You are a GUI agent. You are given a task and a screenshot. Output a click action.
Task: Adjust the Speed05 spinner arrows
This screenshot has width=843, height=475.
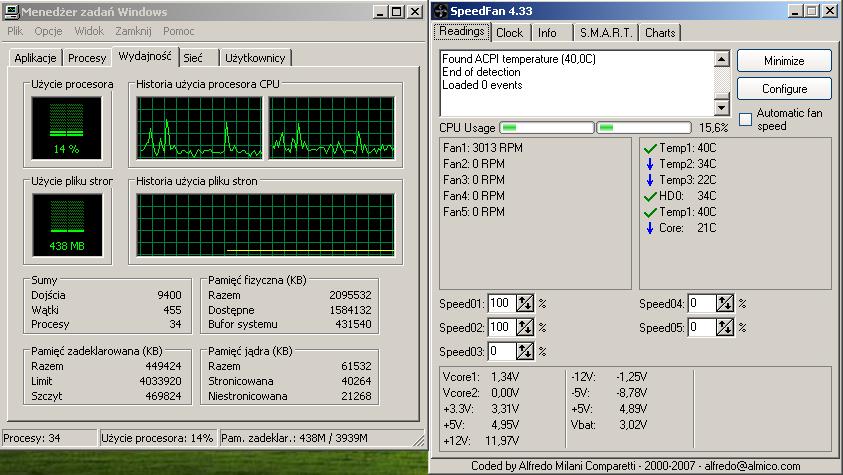pos(725,327)
